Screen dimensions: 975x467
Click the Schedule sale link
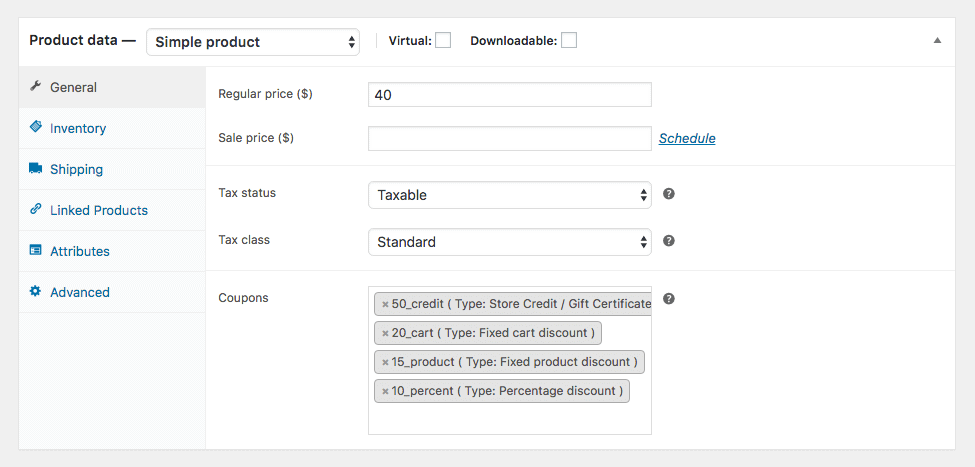tap(687, 139)
